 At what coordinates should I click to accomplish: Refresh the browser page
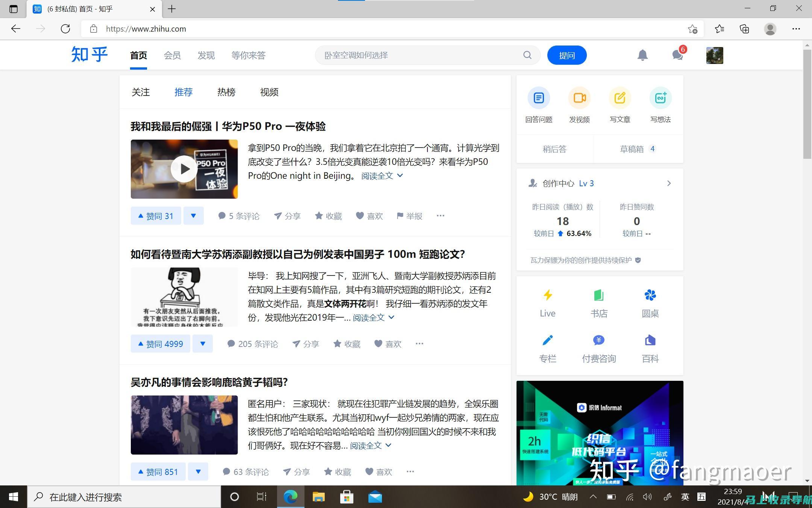coord(65,29)
